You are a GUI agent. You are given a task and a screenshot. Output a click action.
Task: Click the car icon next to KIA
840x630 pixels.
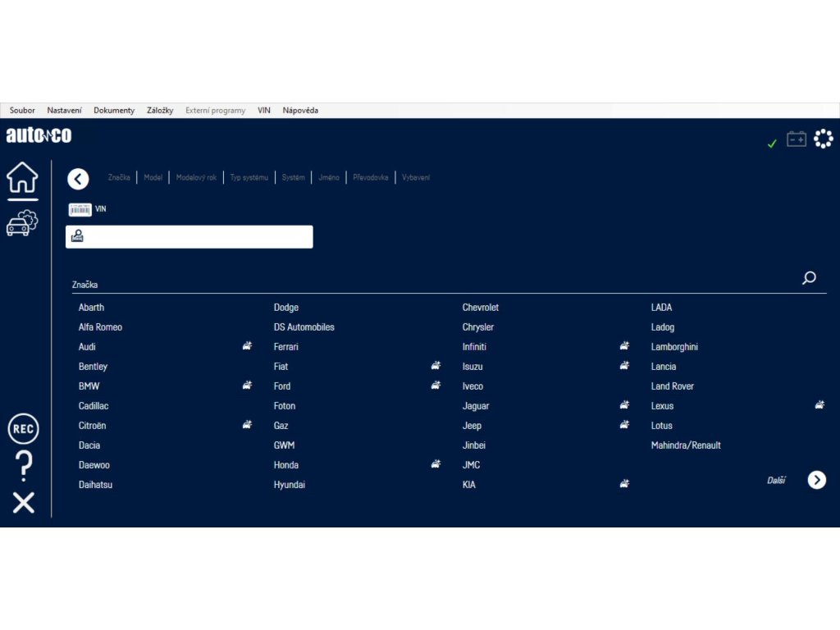point(624,484)
